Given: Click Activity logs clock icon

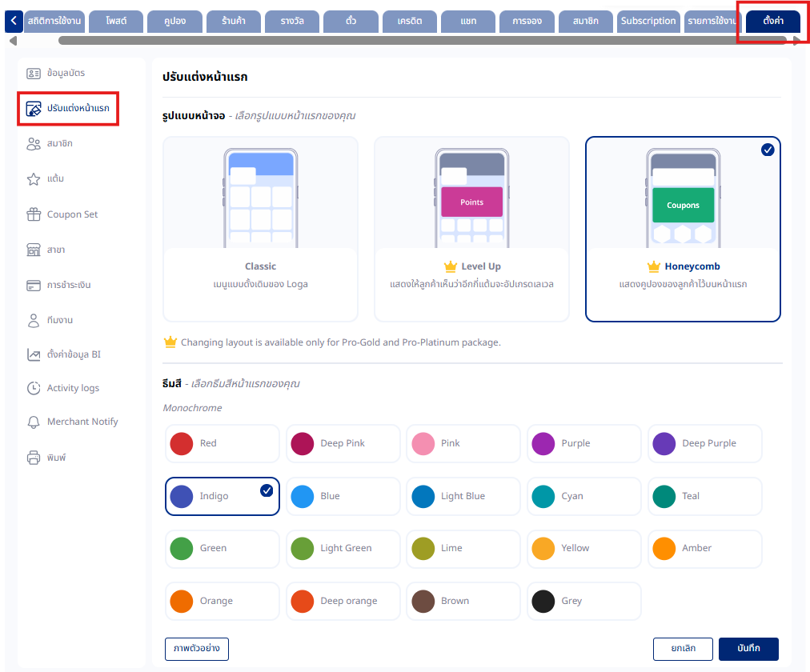Looking at the screenshot, I should click(x=34, y=388).
